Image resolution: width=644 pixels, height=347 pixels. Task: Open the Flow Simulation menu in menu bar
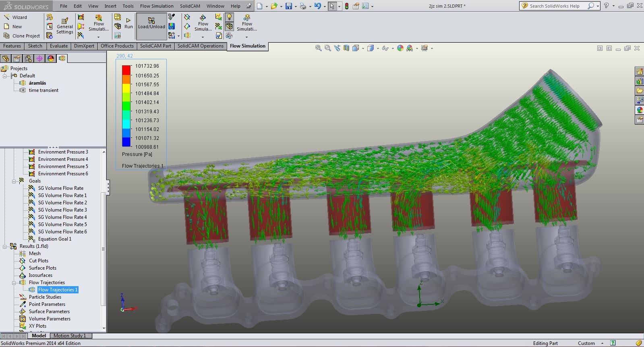point(157,6)
